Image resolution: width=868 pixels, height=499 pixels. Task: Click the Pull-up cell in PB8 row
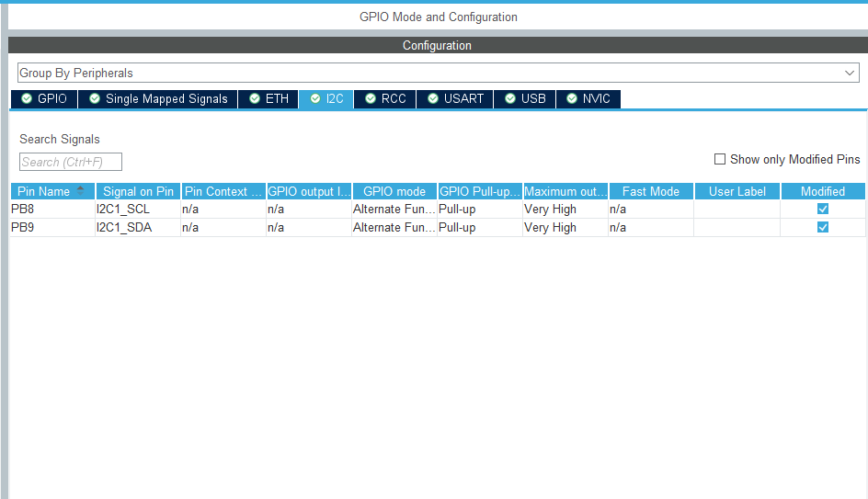pyautogui.click(x=480, y=210)
